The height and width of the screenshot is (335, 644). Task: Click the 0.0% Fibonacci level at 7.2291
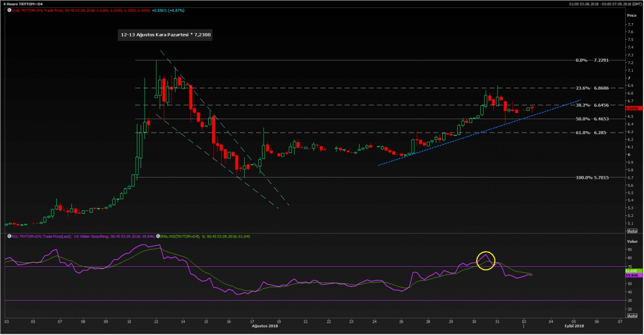pos(592,60)
